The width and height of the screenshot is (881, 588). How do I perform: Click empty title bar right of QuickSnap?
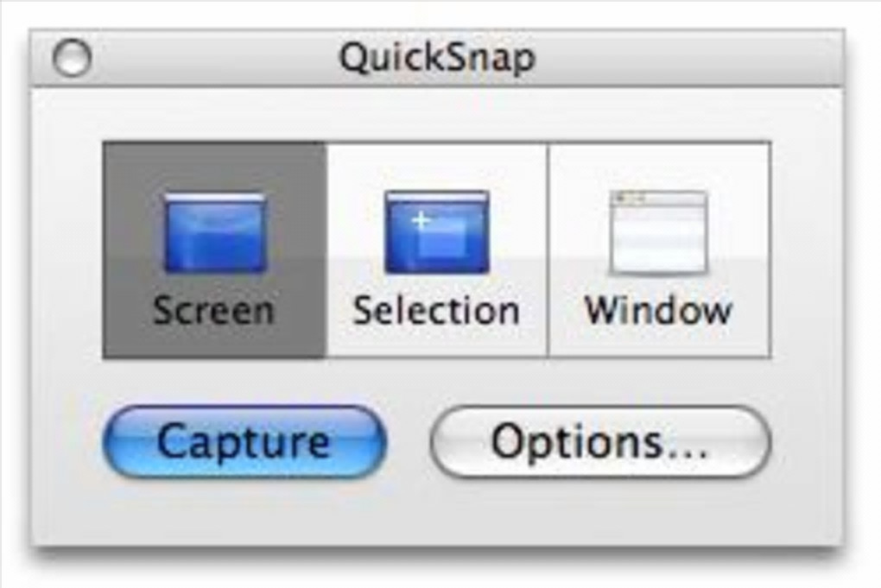tap(691, 58)
